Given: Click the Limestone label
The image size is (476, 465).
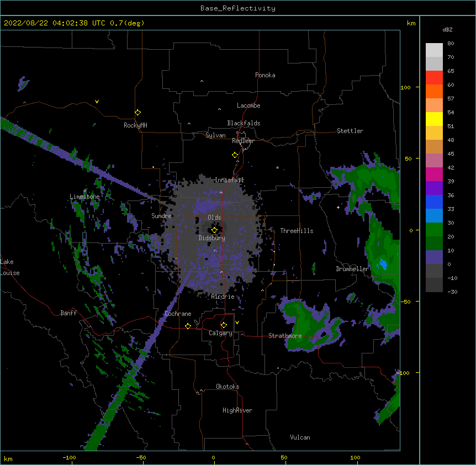Looking at the screenshot, I should (84, 197).
